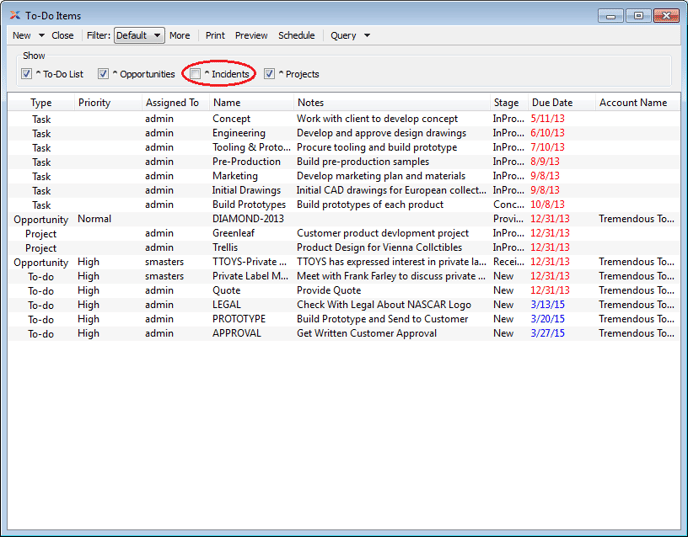
Task: Expand the New button dropdown arrow
Action: pos(41,36)
